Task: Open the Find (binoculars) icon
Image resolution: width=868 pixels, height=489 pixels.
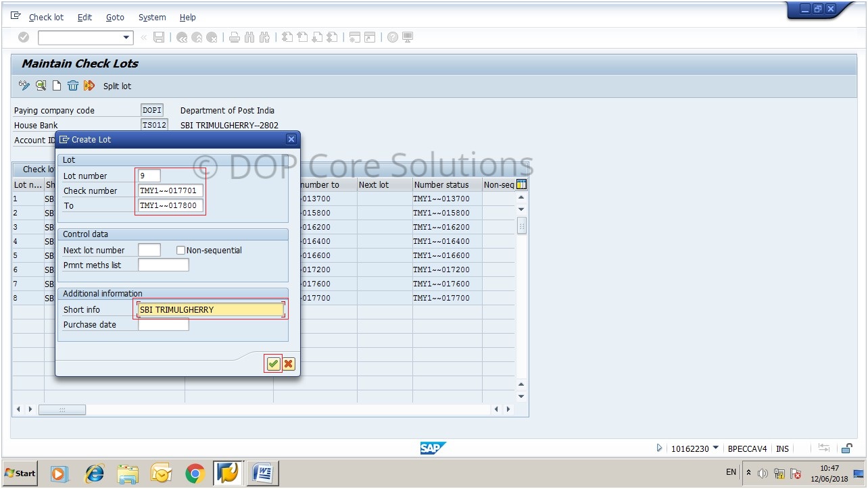Action: click(x=249, y=37)
